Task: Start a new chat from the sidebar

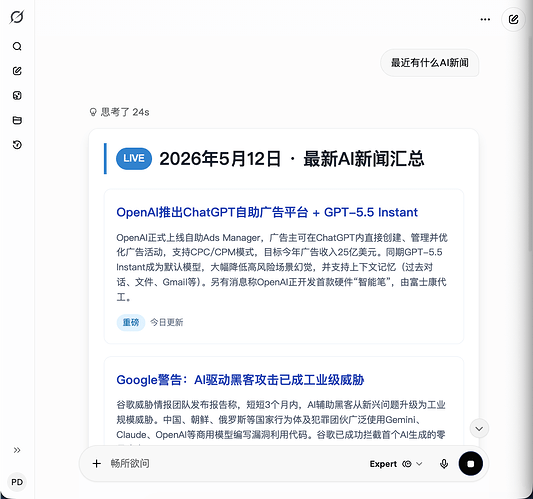Action: pyautogui.click(x=17, y=71)
